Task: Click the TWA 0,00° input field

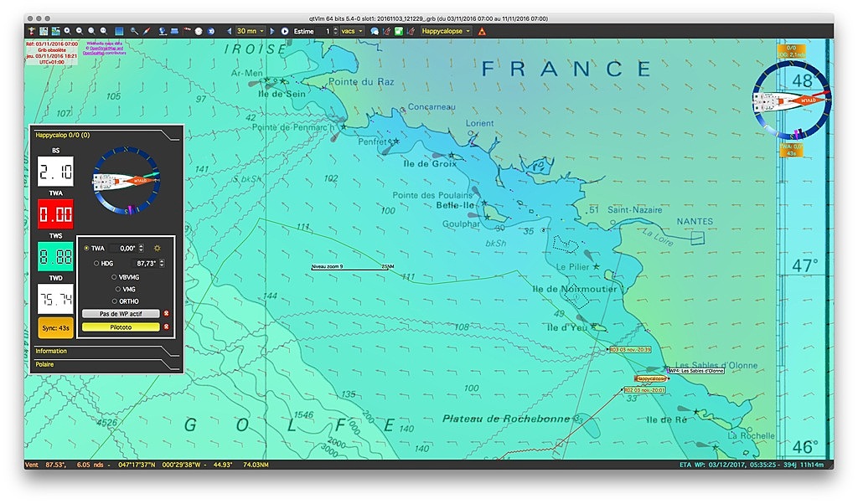Action: [123, 248]
